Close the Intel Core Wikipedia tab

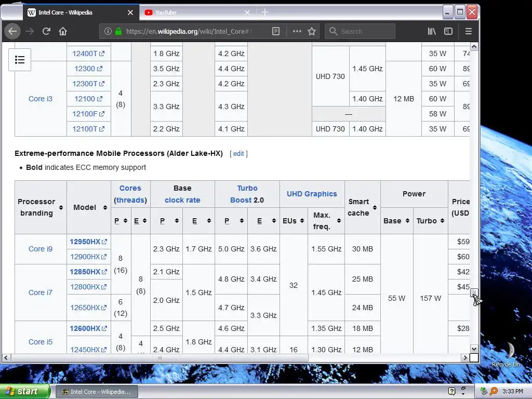point(130,12)
